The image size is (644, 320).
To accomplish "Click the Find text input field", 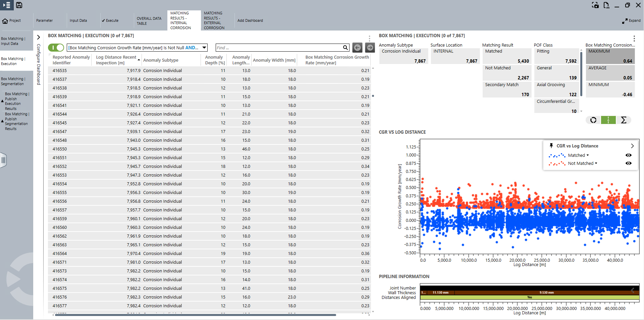I will (x=279, y=48).
